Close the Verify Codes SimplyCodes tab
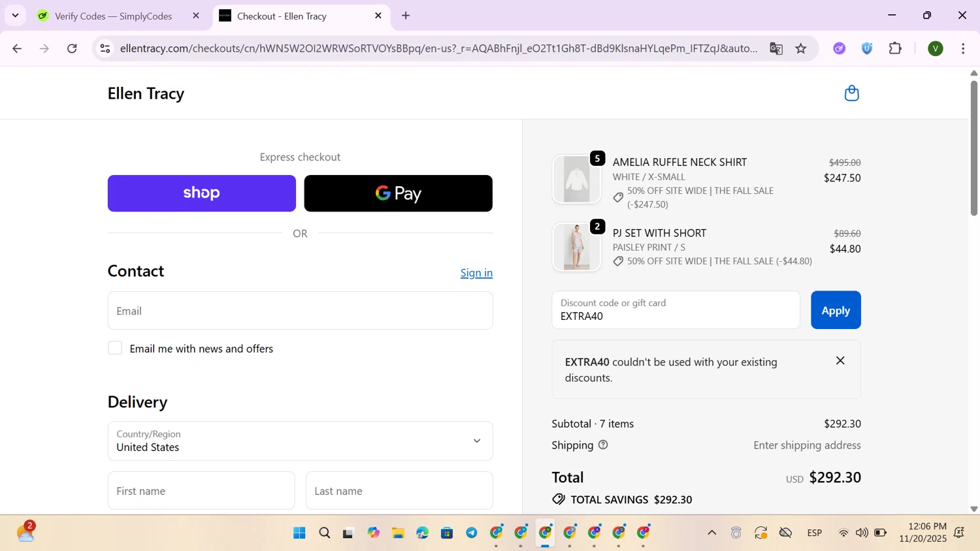980x551 pixels. pos(195,16)
